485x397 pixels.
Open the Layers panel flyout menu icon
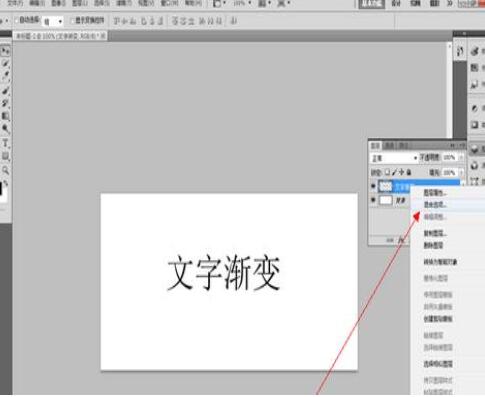point(462,145)
